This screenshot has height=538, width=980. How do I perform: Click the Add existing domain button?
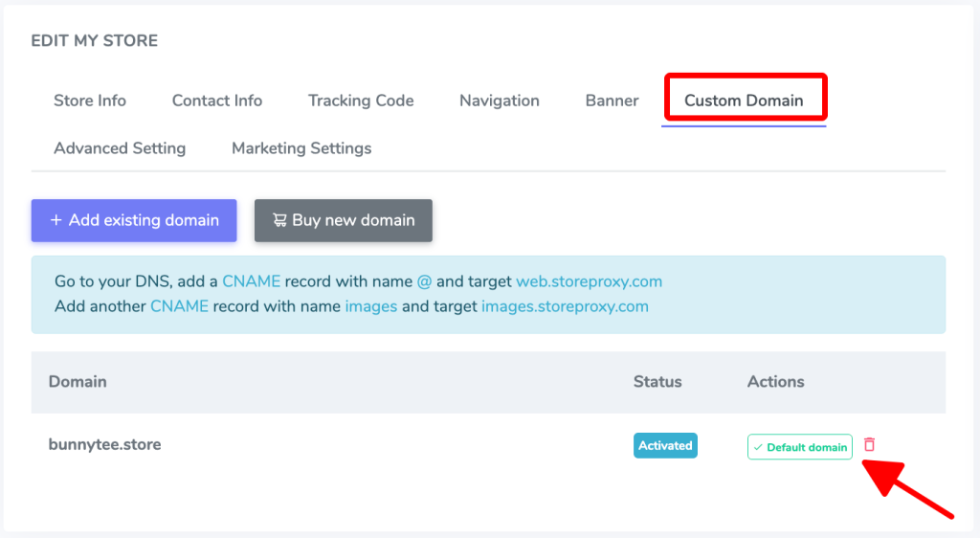[134, 220]
